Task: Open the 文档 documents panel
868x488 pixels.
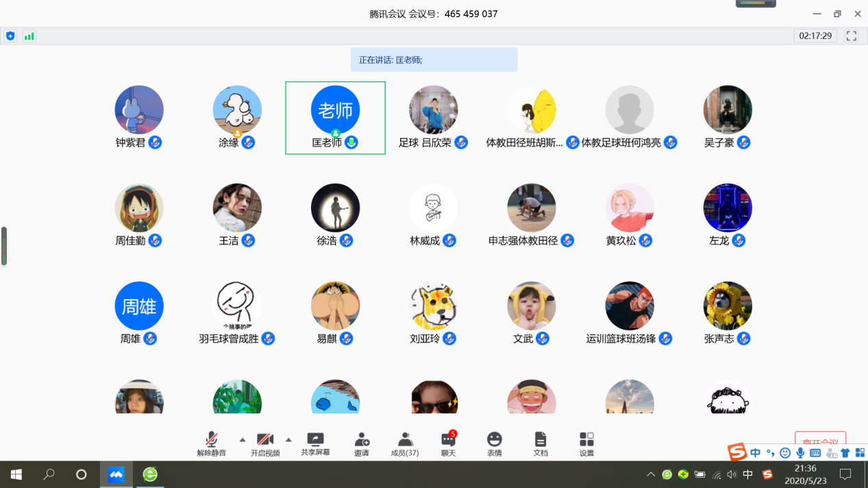Action: pyautogui.click(x=541, y=439)
